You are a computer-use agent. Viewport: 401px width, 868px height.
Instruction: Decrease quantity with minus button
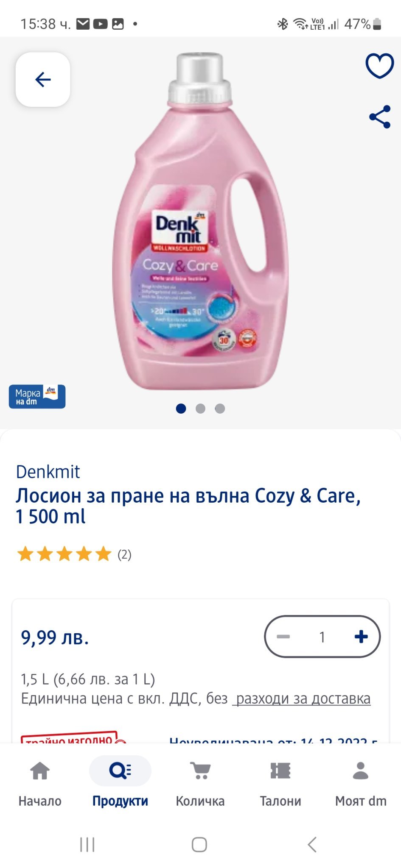pos(283,637)
